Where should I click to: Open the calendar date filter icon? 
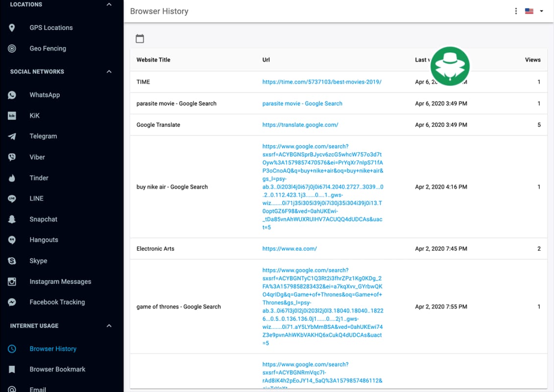coord(139,38)
